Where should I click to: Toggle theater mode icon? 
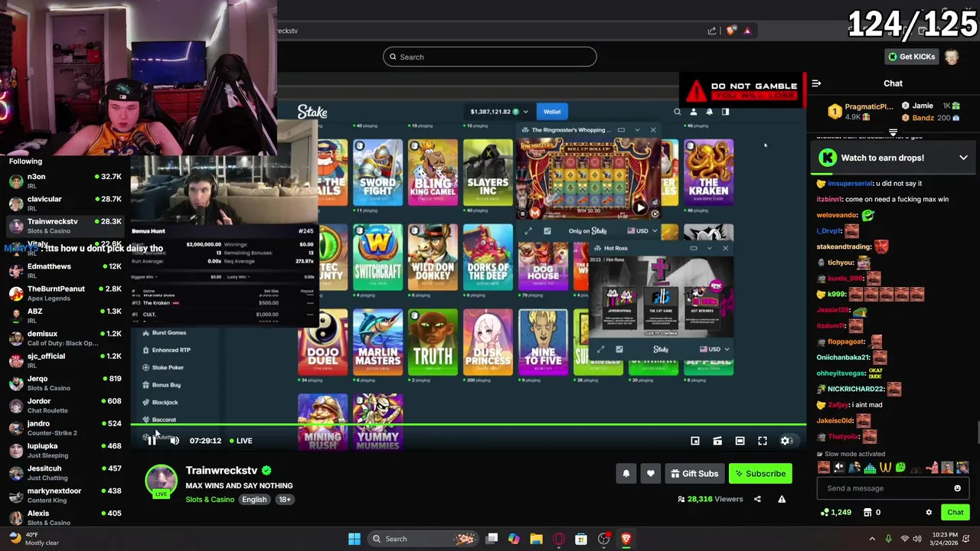[x=740, y=441]
